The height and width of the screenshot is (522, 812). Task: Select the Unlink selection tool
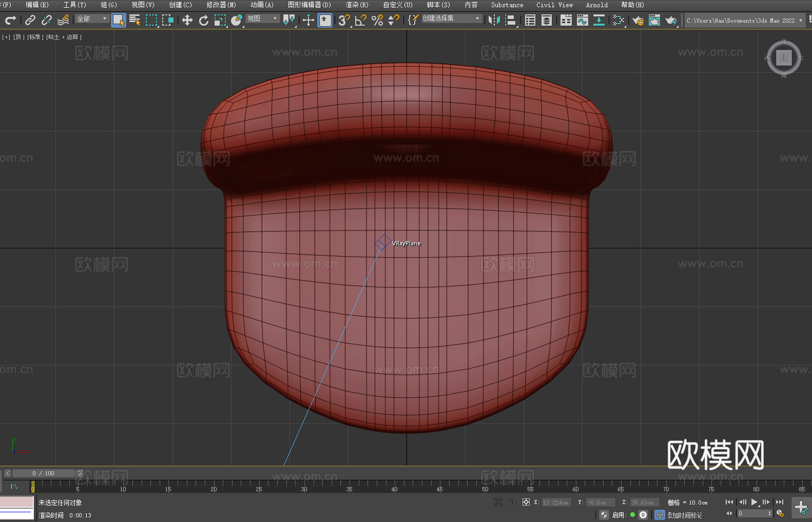[47, 20]
